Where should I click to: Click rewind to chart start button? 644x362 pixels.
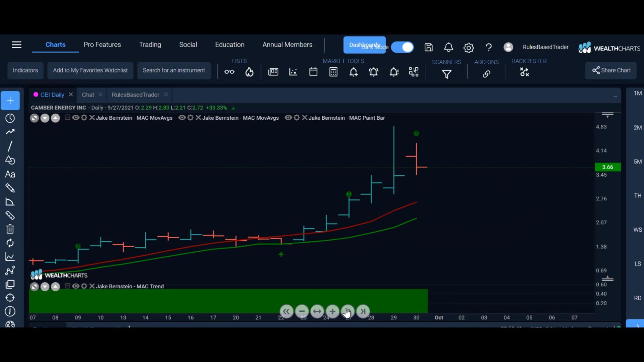click(x=286, y=311)
